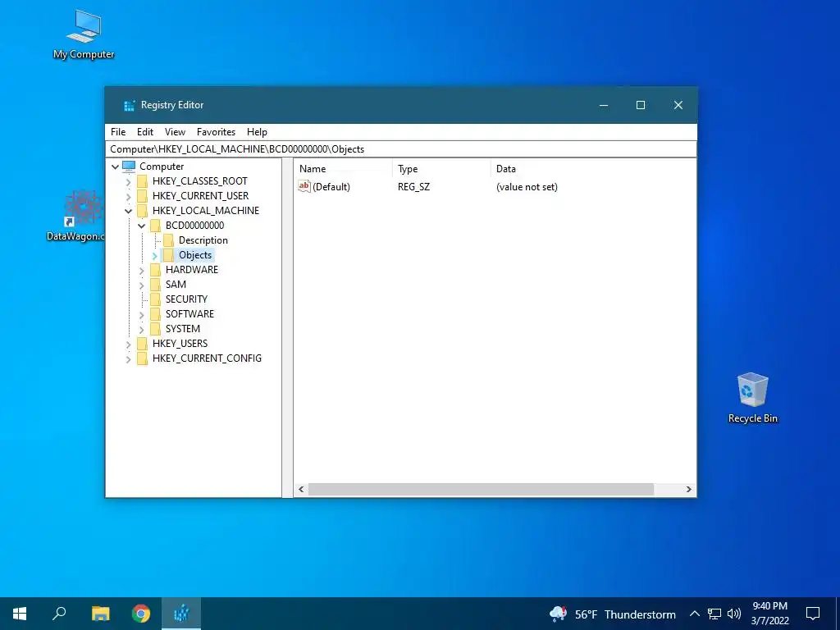The height and width of the screenshot is (630, 840).
Task: Click the HKEY_CLASSES_ROOT folder icon
Action: tap(142, 181)
